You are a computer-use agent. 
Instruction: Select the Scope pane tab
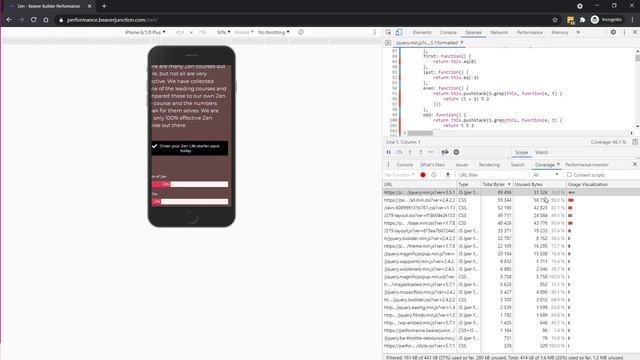(x=521, y=152)
